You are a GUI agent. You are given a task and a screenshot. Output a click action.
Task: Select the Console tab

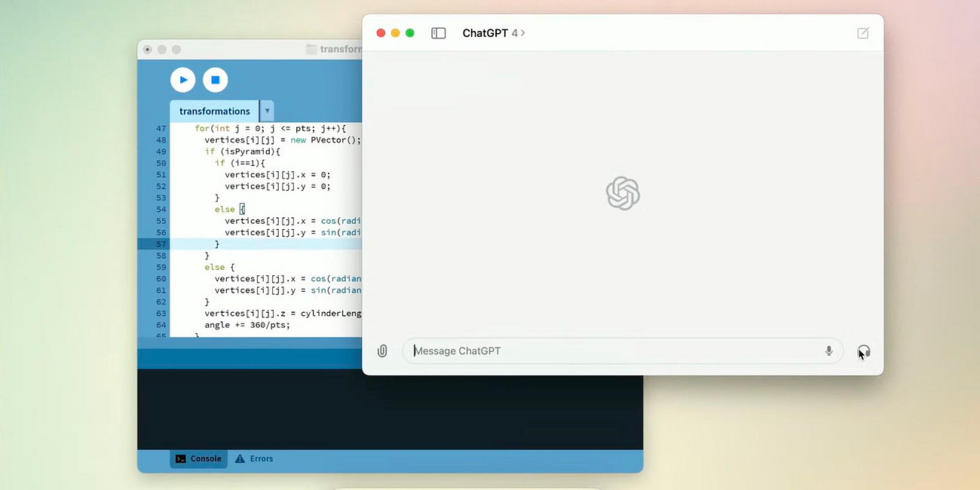198,458
